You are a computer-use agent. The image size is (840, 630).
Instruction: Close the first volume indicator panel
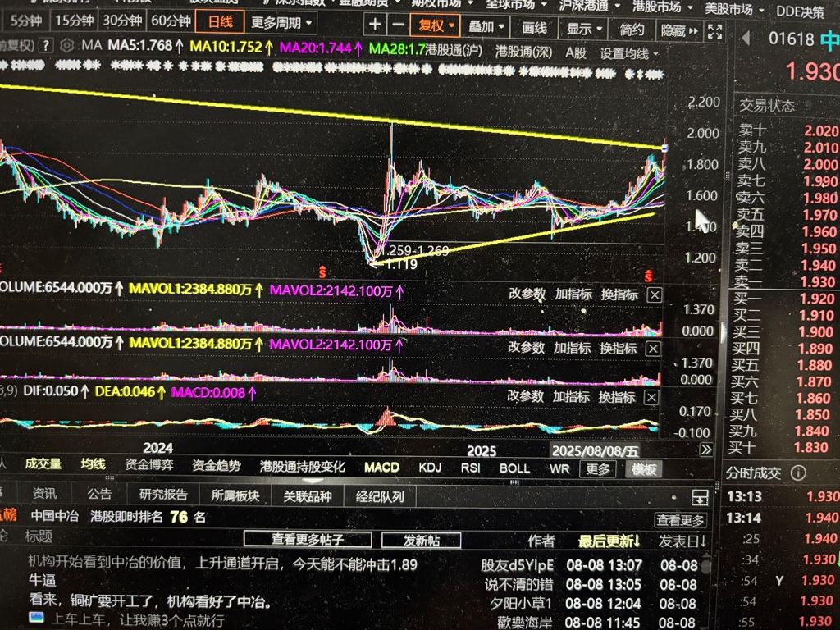654,295
